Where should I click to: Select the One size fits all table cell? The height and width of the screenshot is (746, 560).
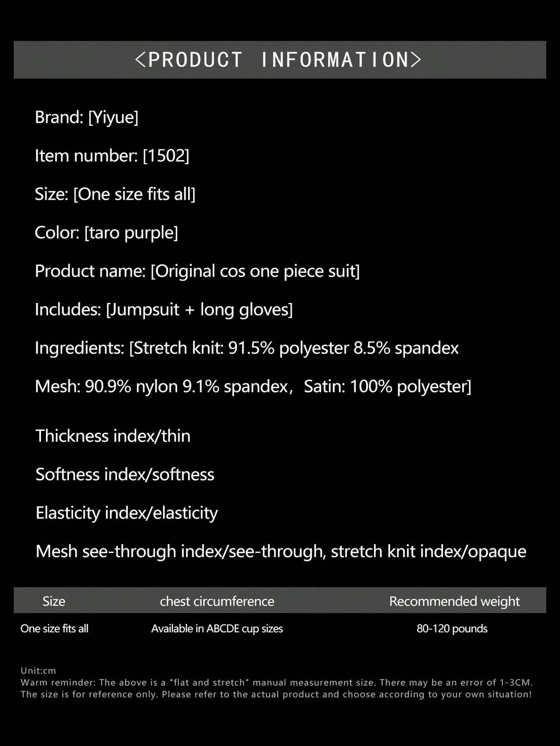tap(54, 628)
